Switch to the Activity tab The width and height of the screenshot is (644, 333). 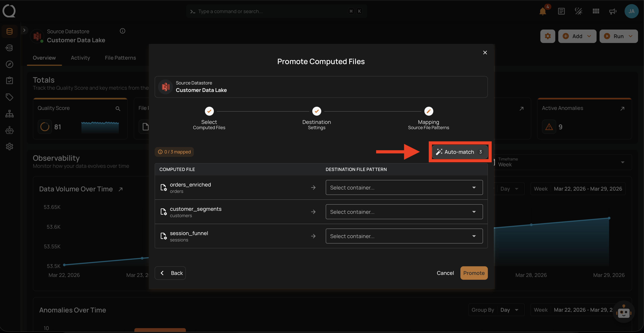(80, 58)
